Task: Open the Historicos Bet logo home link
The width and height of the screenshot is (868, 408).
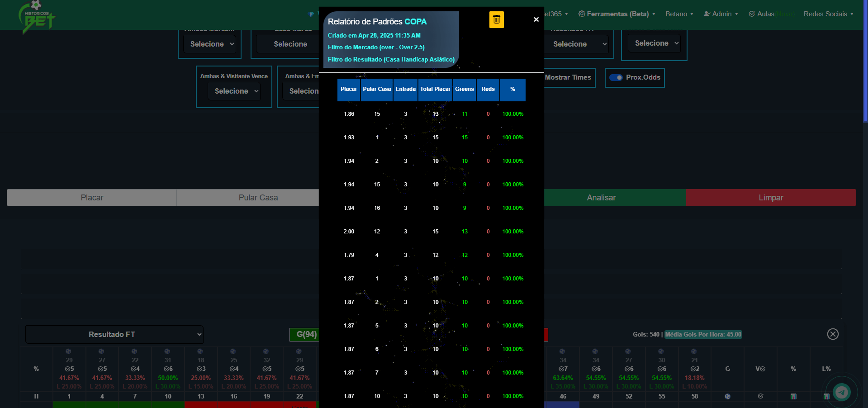Action: [x=36, y=17]
